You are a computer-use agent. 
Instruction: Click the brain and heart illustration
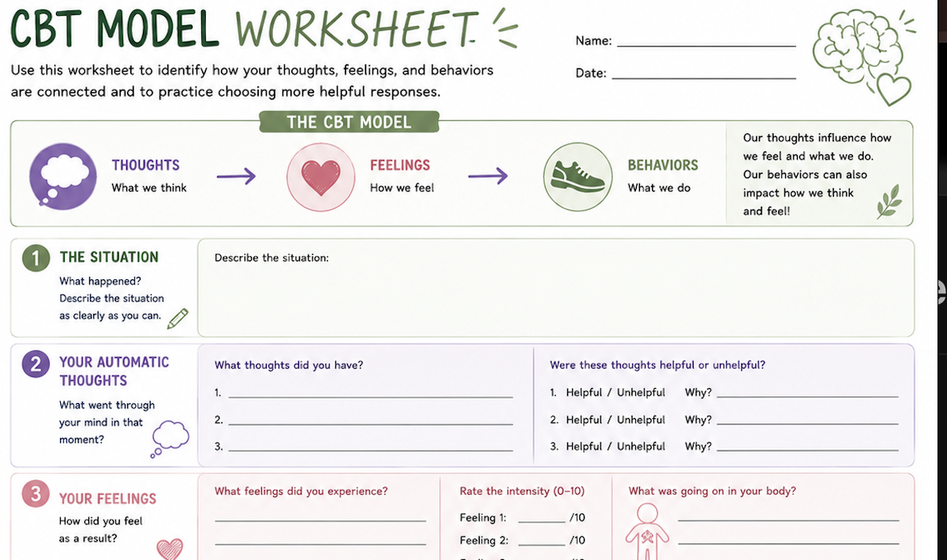pos(864,56)
